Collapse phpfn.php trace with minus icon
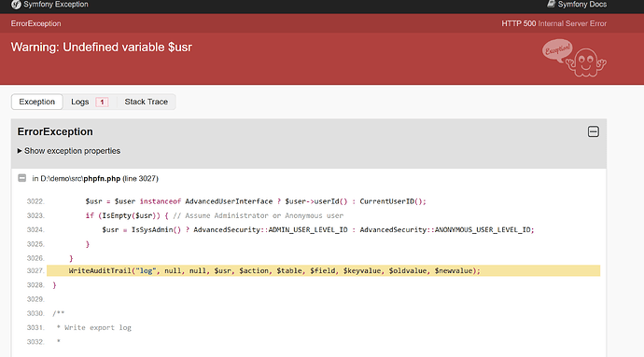This screenshot has width=644, height=357. click(x=22, y=178)
